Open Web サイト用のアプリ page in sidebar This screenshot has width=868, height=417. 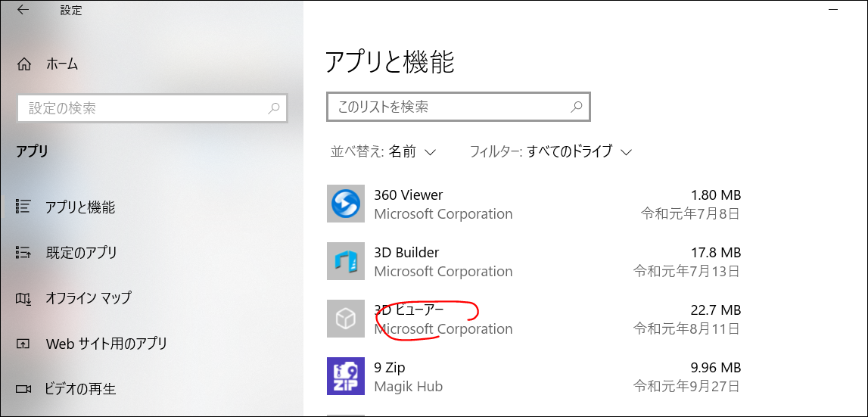coord(106,344)
